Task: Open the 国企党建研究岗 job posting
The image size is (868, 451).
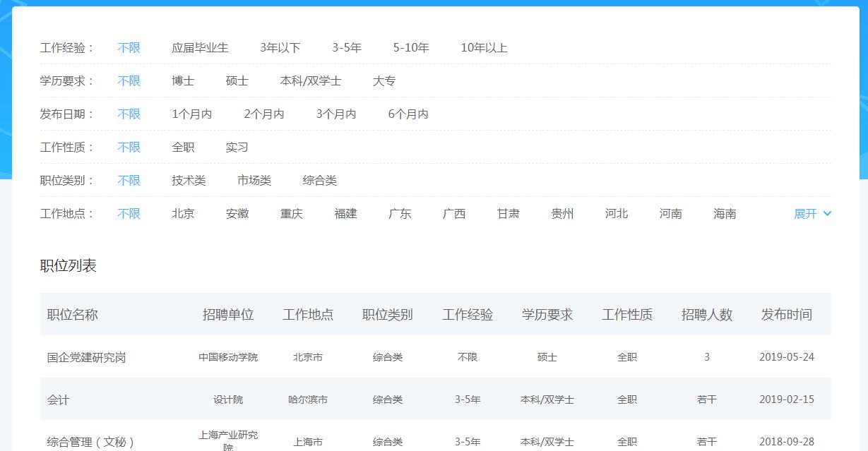Action: pos(86,357)
